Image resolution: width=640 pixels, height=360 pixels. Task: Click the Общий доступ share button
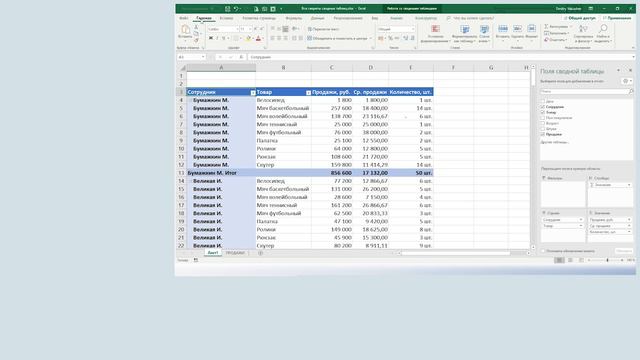[x=580, y=18]
